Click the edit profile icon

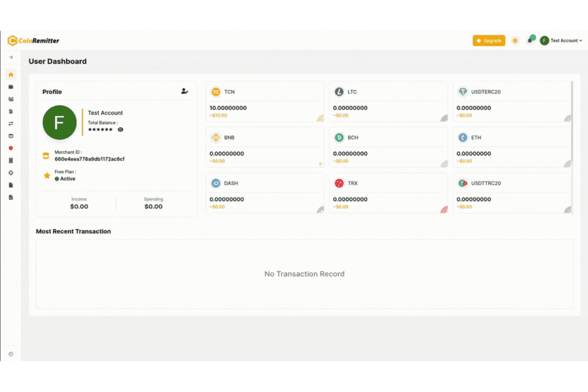click(185, 91)
